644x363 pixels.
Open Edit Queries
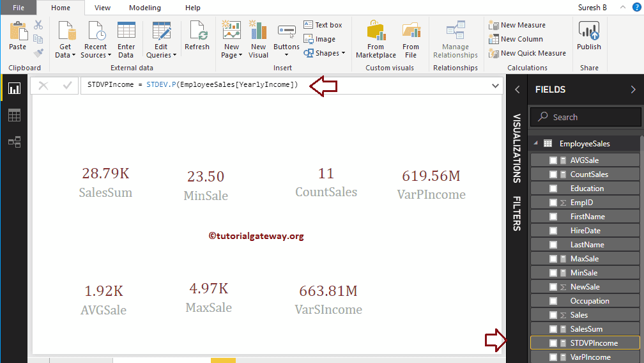[161, 40]
